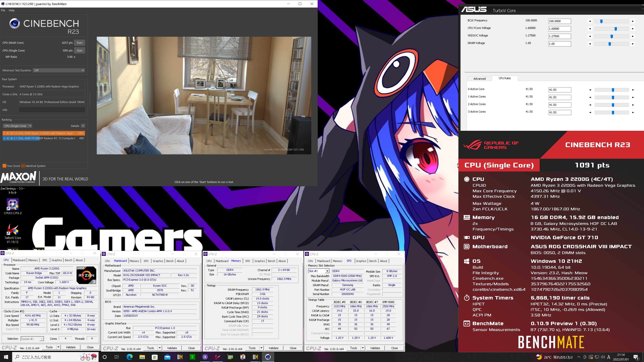This screenshot has width=644, height=362.
Task: Open notification center icon
Action: (x=636, y=357)
